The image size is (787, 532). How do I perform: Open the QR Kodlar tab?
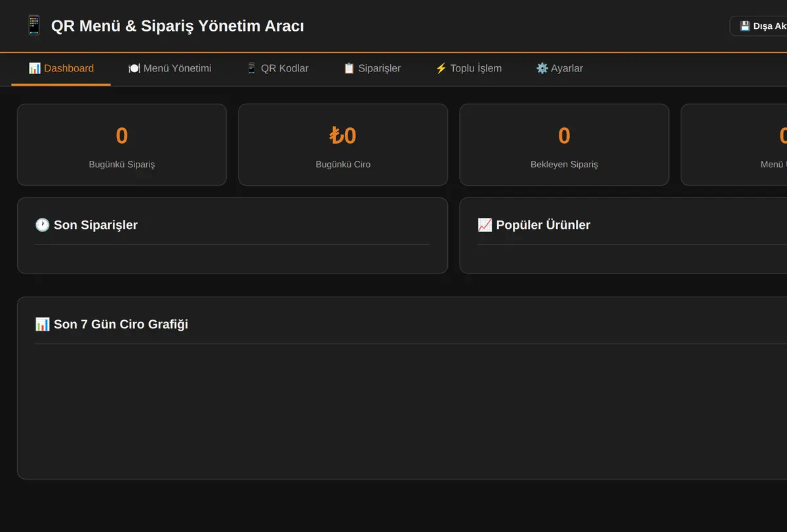277,68
